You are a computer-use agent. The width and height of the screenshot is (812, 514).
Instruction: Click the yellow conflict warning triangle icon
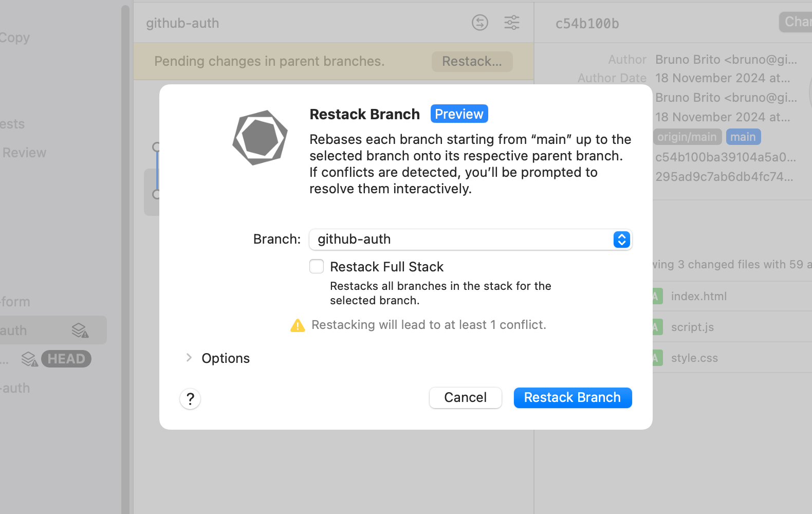(x=298, y=325)
